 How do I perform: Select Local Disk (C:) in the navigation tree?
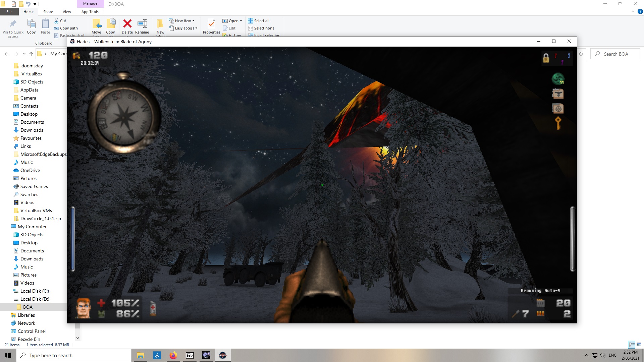(x=35, y=291)
